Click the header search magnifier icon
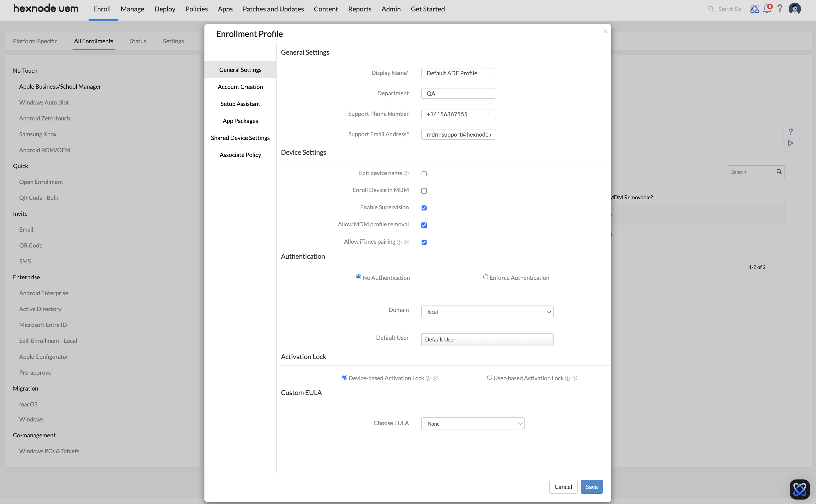 [x=711, y=9]
